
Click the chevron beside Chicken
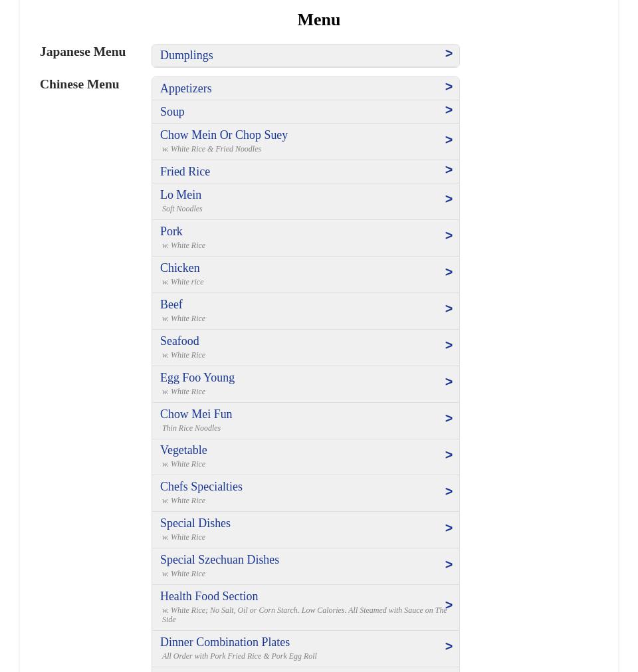pyautogui.click(x=449, y=273)
